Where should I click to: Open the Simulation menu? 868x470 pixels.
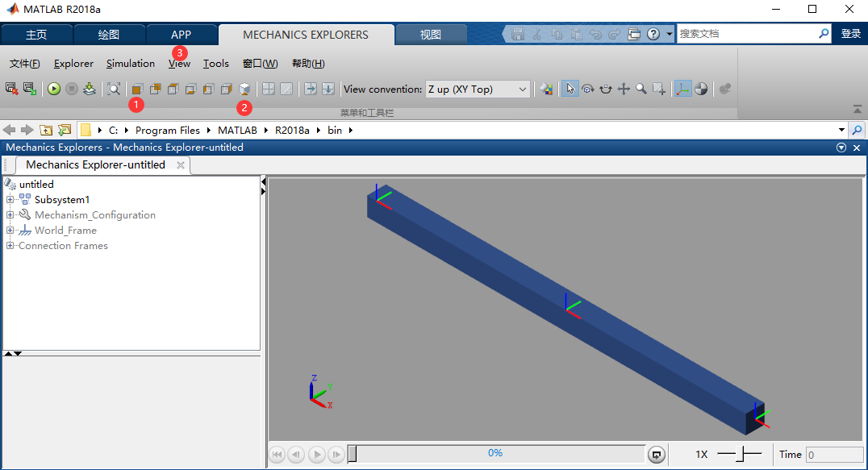point(131,64)
